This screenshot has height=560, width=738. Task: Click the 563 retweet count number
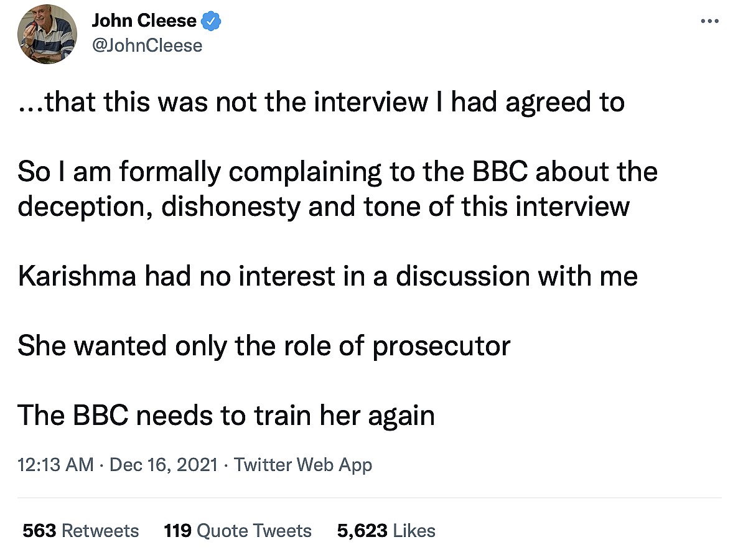point(39,531)
